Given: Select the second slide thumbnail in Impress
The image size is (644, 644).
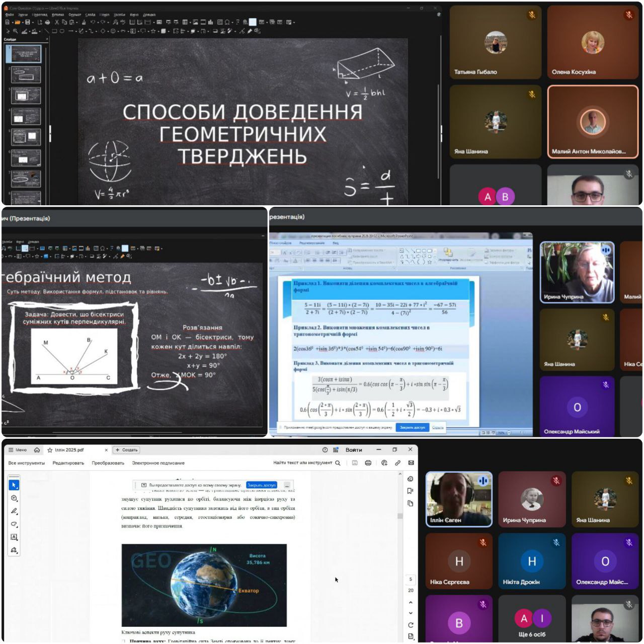Looking at the screenshot, I should click(x=26, y=74).
